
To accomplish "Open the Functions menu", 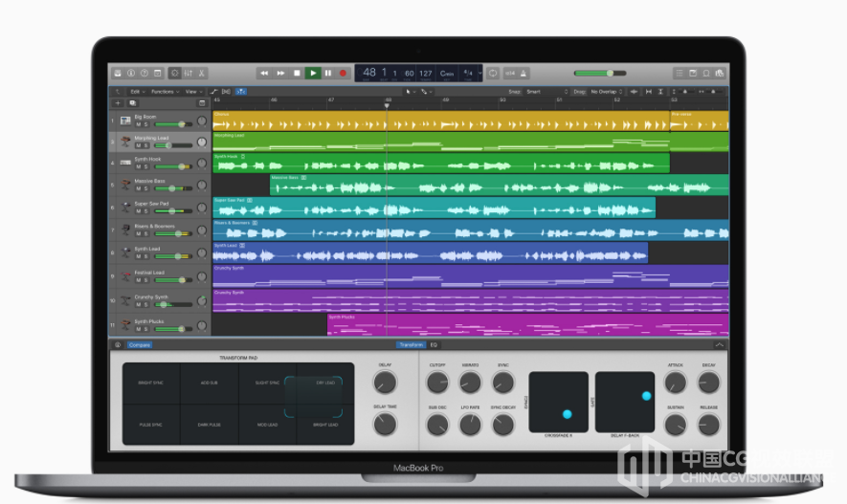I will pyautogui.click(x=165, y=92).
